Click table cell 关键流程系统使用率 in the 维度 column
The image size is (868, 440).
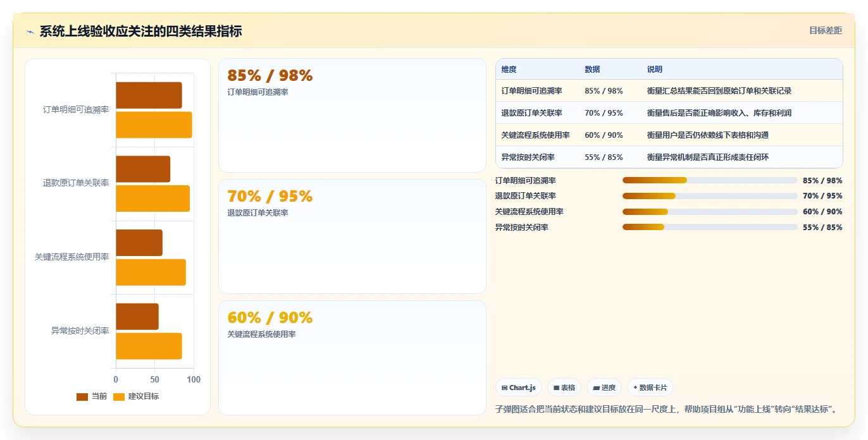(x=536, y=135)
